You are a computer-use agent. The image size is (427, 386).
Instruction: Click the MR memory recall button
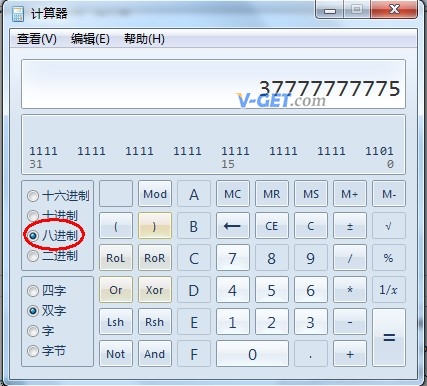pos(272,194)
